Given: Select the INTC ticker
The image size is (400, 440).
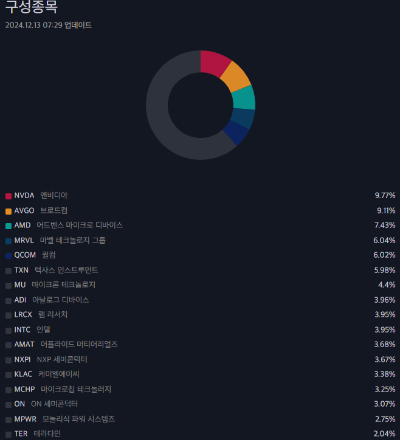Looking at the screenshot, I should coord(22,330).
